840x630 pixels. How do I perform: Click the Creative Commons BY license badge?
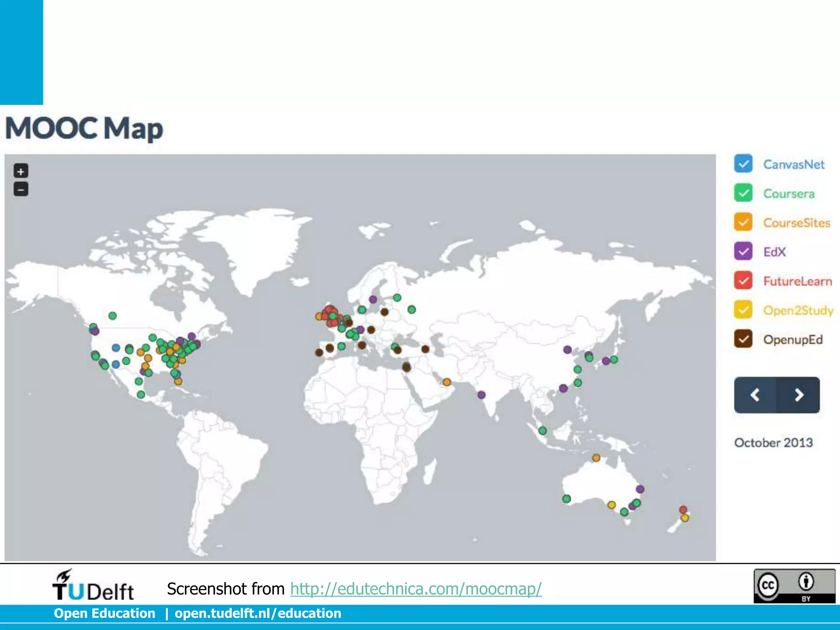click(x=794, y=586)
